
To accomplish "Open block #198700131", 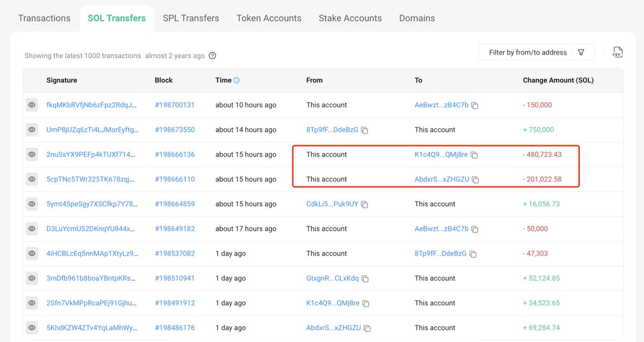I will [174, 105].
